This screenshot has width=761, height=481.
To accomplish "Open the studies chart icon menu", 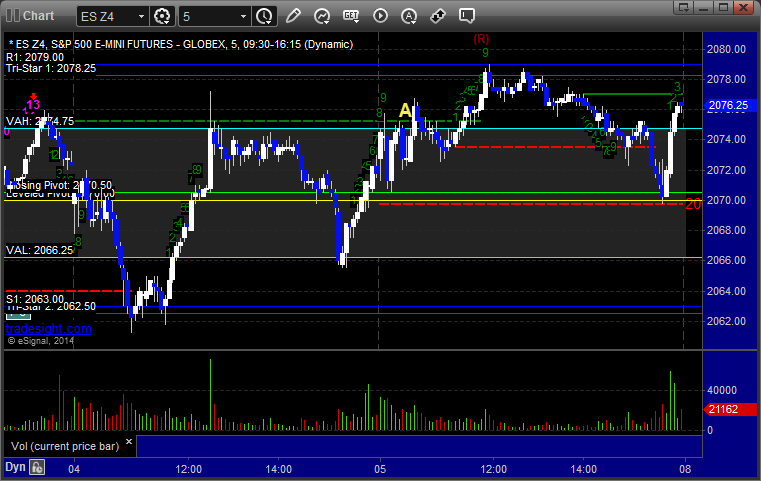I will point(322,16).
